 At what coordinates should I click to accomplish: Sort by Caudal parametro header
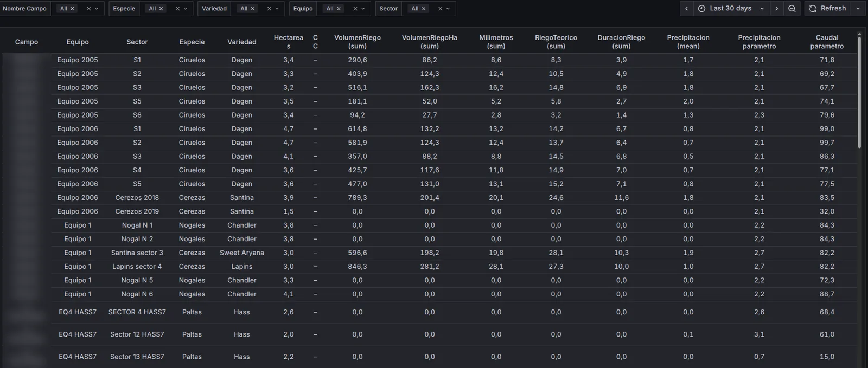pos(827,42)
